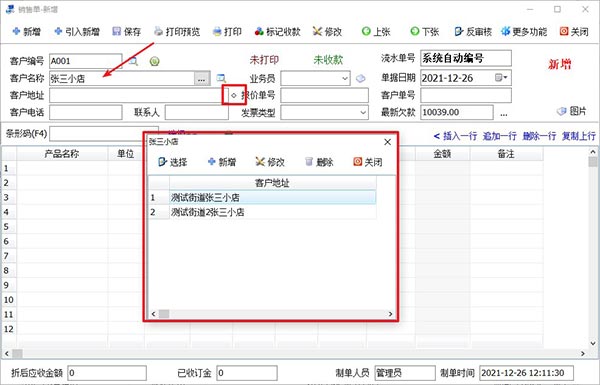Viewport: 600px width, 385px height.
Task: Go to next order with 下张
Action: click(424, 31)
